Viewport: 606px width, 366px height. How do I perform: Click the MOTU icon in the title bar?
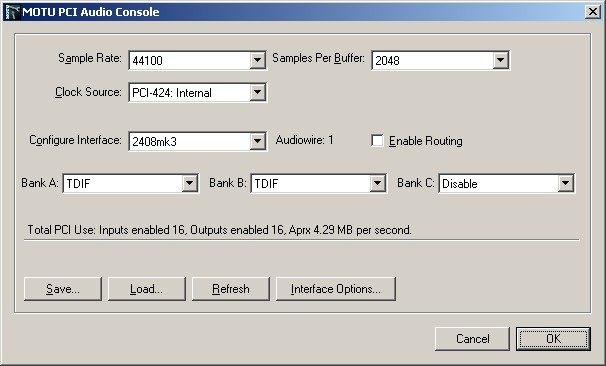coord(12,12)
